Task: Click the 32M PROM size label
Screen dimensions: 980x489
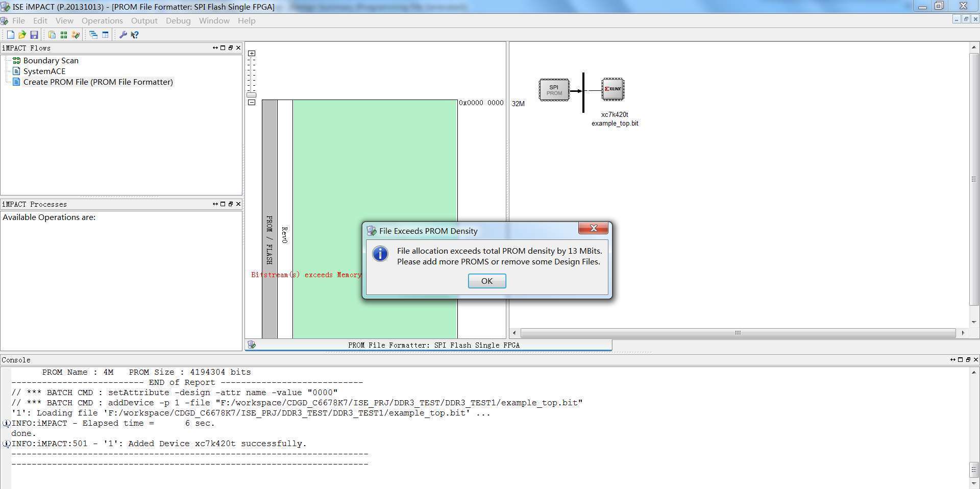Action: point(518,104)
